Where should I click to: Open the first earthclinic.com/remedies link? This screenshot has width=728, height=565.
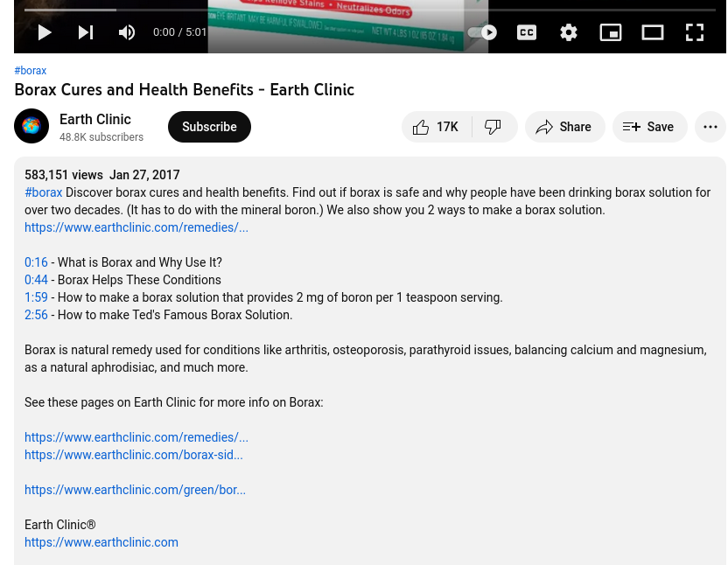tap(136, 227)
